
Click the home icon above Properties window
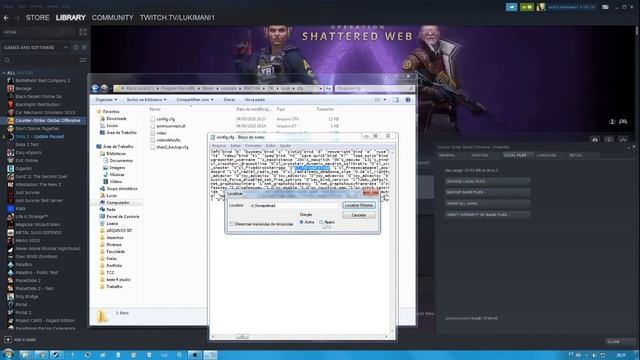point(595,140)
